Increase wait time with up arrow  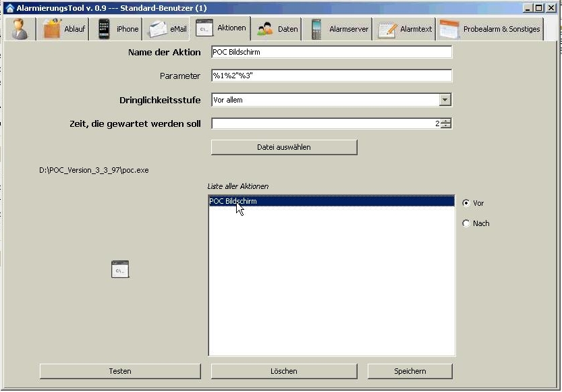tap(446, 121)
